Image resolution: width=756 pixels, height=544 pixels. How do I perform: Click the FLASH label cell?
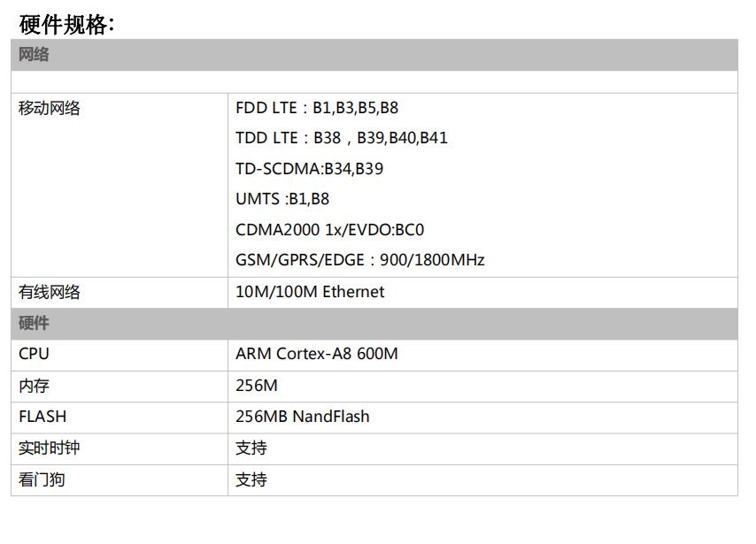point(120,418)
